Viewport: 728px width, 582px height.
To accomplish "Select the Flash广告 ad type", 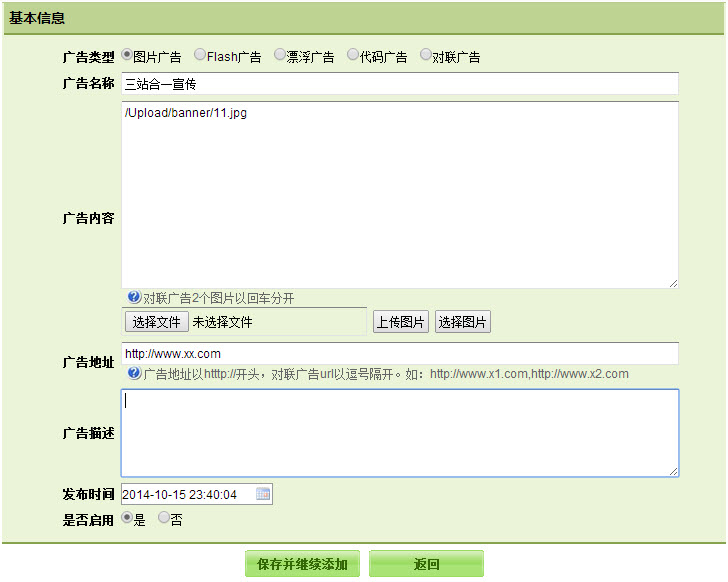I will click(200, 55).
